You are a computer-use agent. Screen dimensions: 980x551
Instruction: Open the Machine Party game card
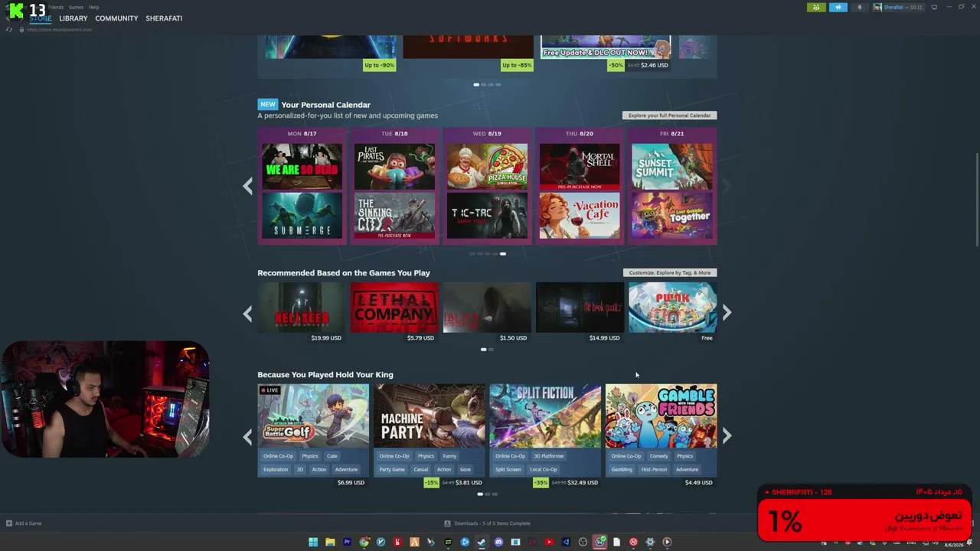click(430, 416)
